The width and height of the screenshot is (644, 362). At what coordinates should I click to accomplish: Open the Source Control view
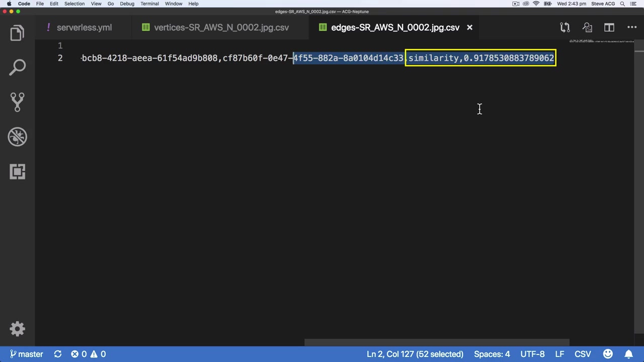pos(17,102)
